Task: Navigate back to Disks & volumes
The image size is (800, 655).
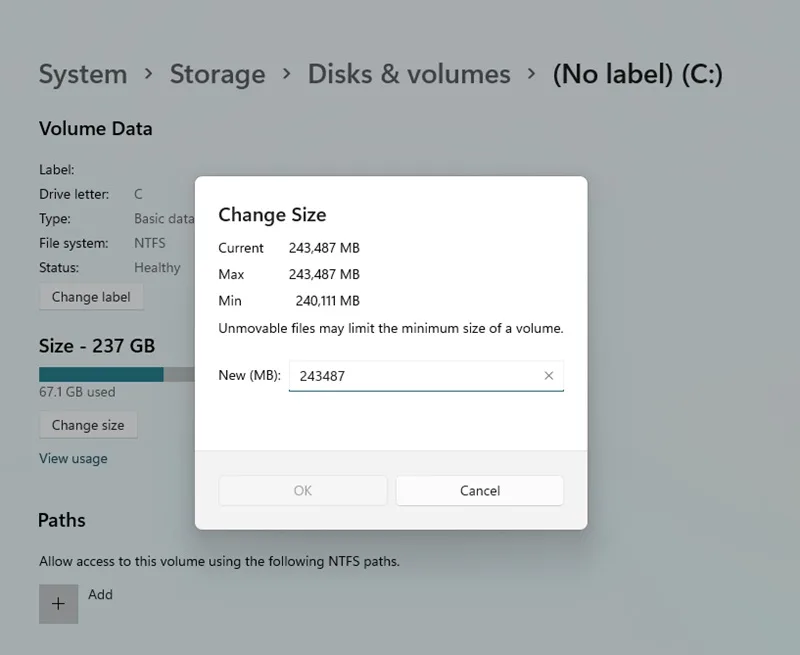Action: [409, 74]
